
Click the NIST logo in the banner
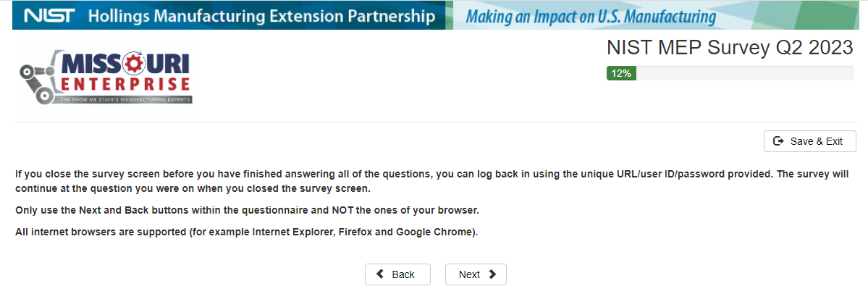tap(49, 16)
